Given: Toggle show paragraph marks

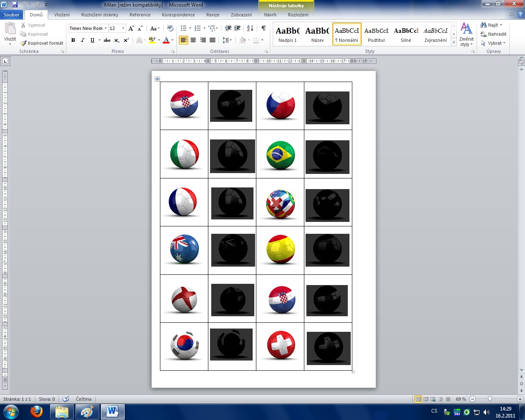Looking at the screenshot, I should click(x=263, y=28).
